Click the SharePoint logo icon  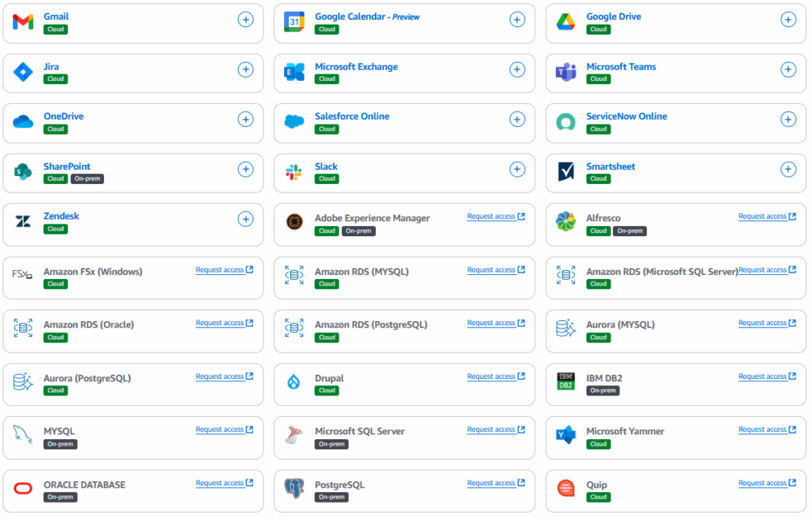pos(23,171)
